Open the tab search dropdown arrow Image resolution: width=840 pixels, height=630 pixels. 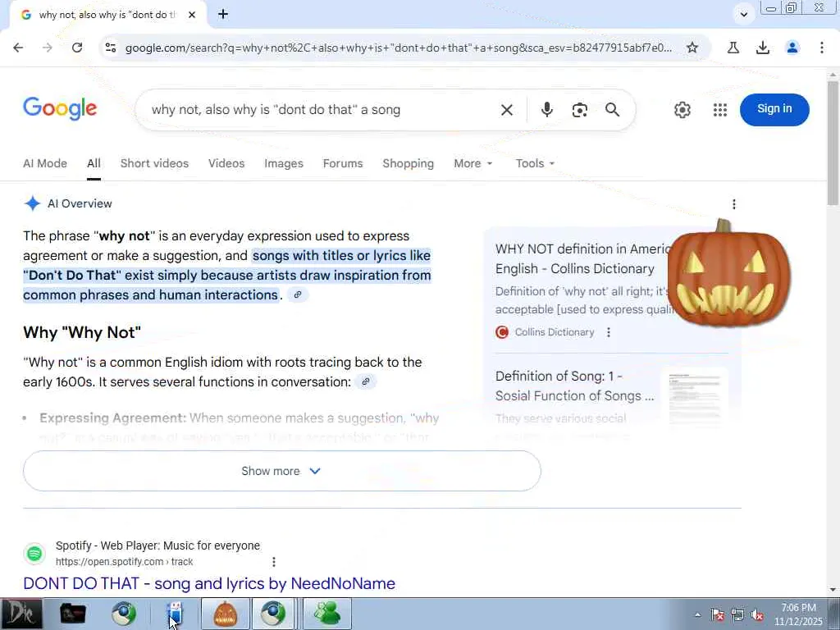(743, 15)
